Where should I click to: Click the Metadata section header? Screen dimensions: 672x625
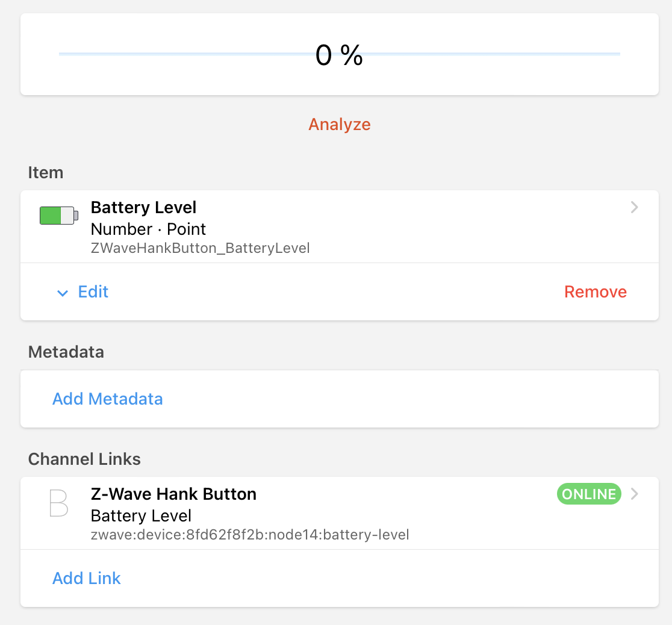tap(66, 352)
